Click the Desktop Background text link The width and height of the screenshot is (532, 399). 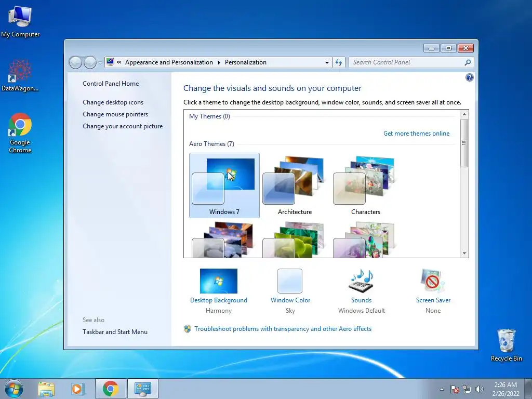coord(219,300)
